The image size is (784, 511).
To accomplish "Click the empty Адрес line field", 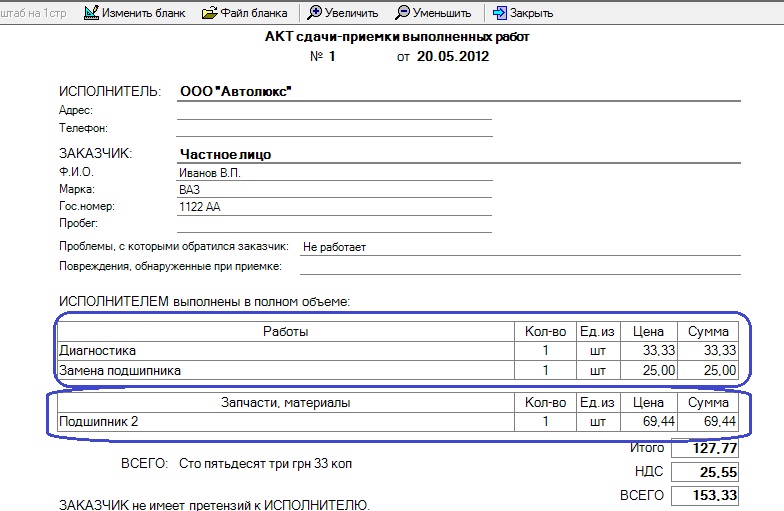I will 334,111.
